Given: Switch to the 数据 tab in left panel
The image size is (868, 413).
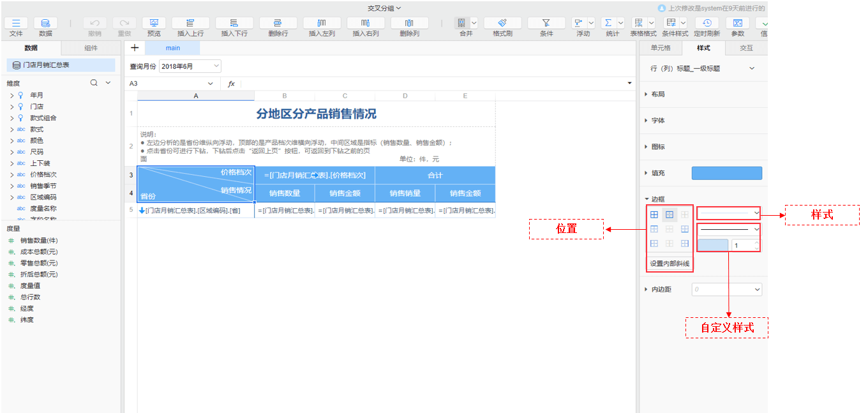Looking at the screenshot, I should 31,48.
